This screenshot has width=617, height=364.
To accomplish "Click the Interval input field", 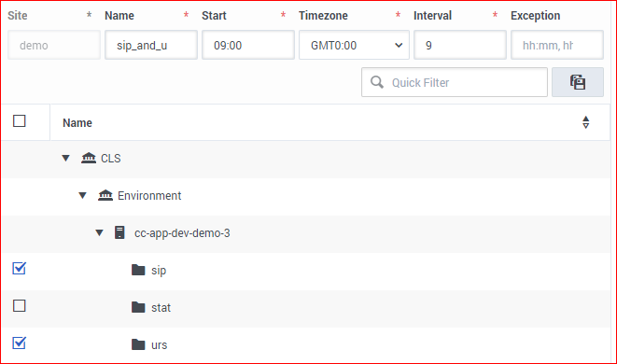I will click(x=459, y=45).
